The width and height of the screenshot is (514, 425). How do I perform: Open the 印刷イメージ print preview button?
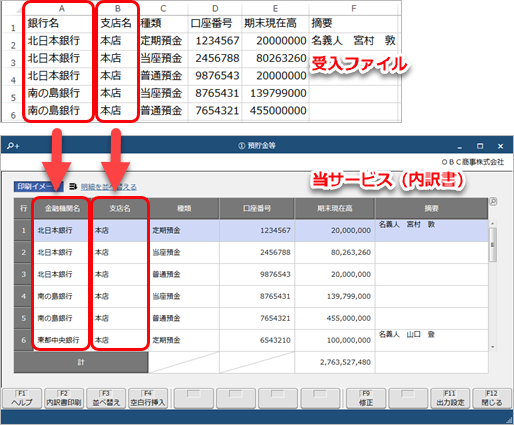[x=39, y=187]
